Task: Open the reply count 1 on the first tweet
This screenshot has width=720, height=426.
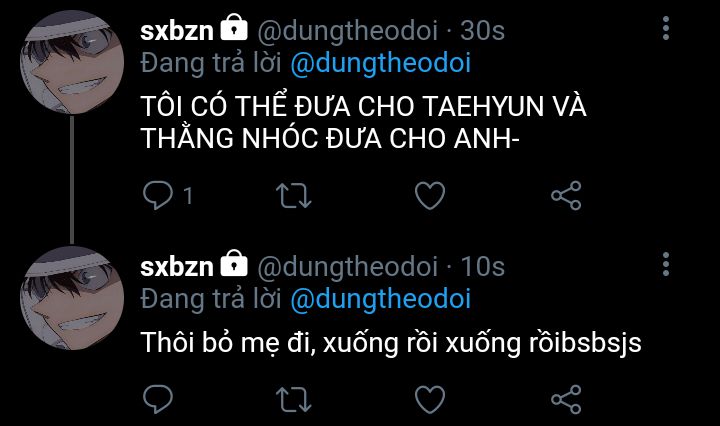Action: tap(188, 196)
